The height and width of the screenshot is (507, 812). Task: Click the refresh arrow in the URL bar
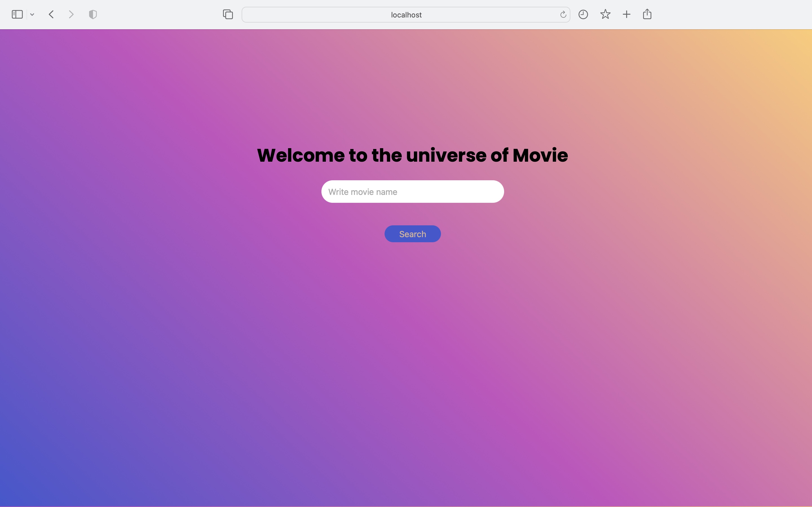tap(563, 14)
